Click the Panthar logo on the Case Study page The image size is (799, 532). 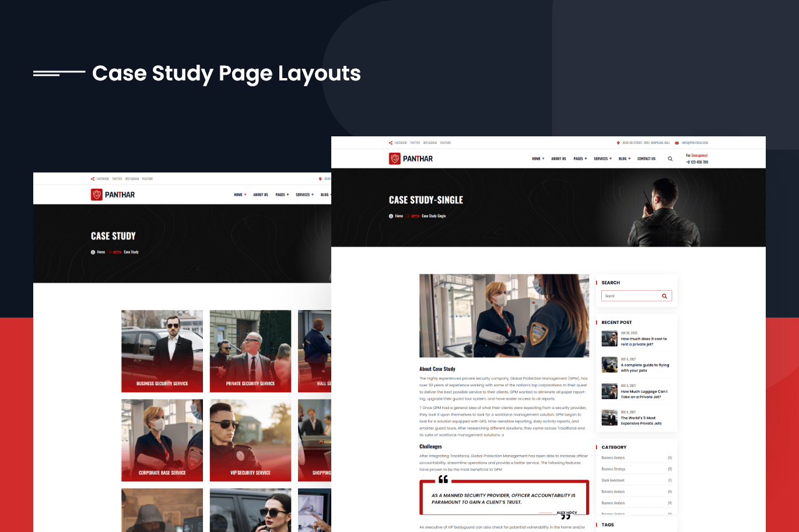click(x=113, y=195)
